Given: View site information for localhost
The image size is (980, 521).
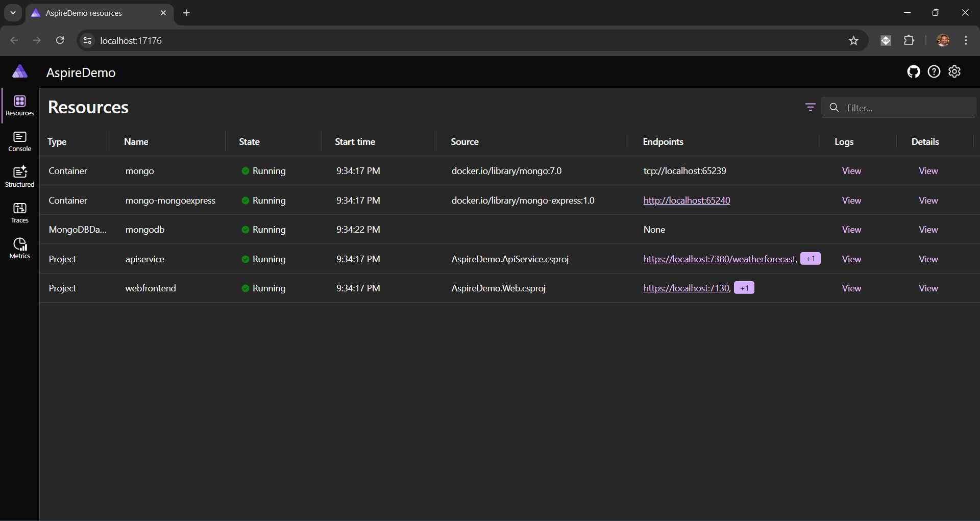Looking at the screenshot, I should tap(88, 40).
